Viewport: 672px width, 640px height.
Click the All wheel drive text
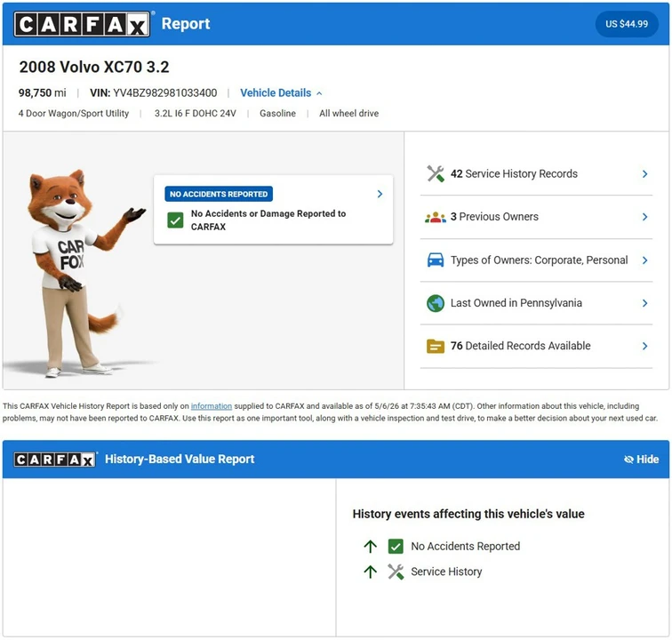click(348, 114)
